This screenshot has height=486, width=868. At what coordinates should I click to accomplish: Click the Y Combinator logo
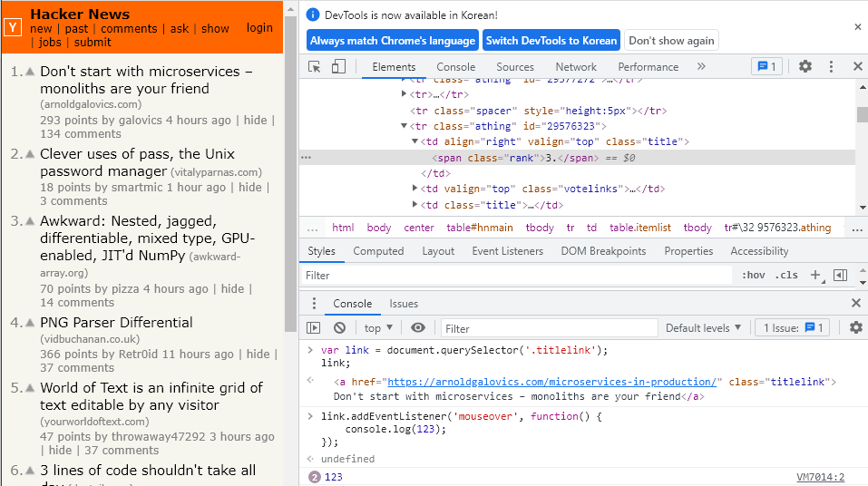tap(13, 27)
